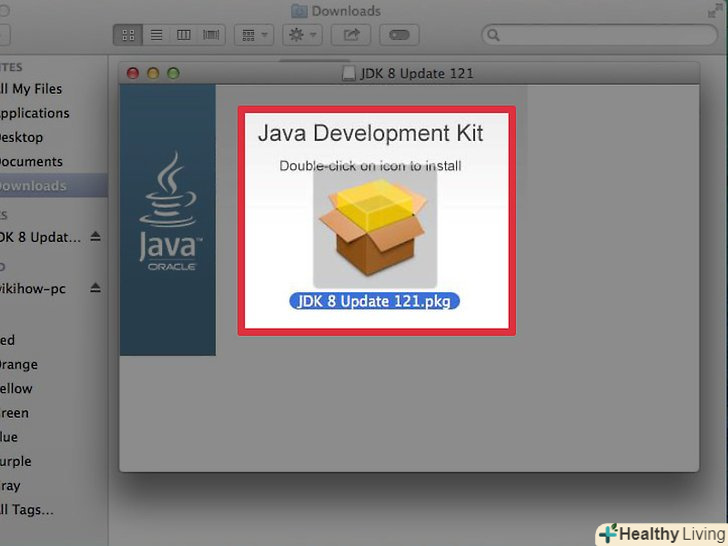This screenshot has height=546, width=728.
Task: Eject the JDK 8 Update volume
Action: point(95,237)
